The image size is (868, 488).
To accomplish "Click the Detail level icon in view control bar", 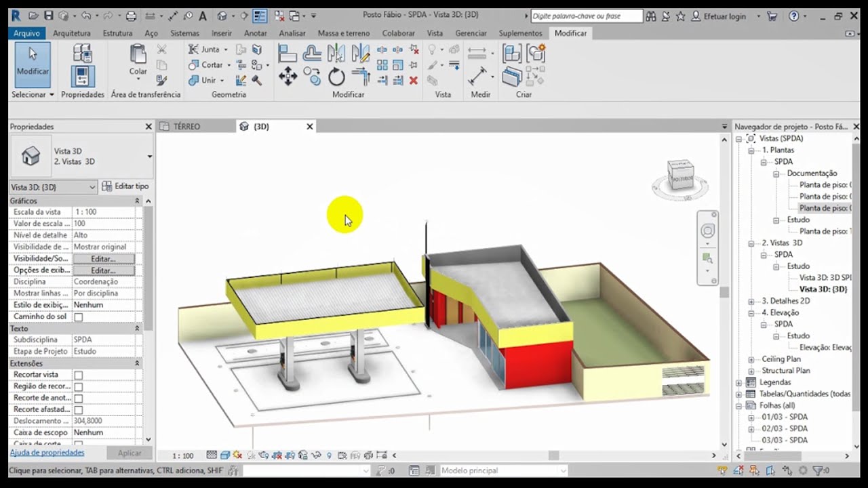I will coord(212,455).
